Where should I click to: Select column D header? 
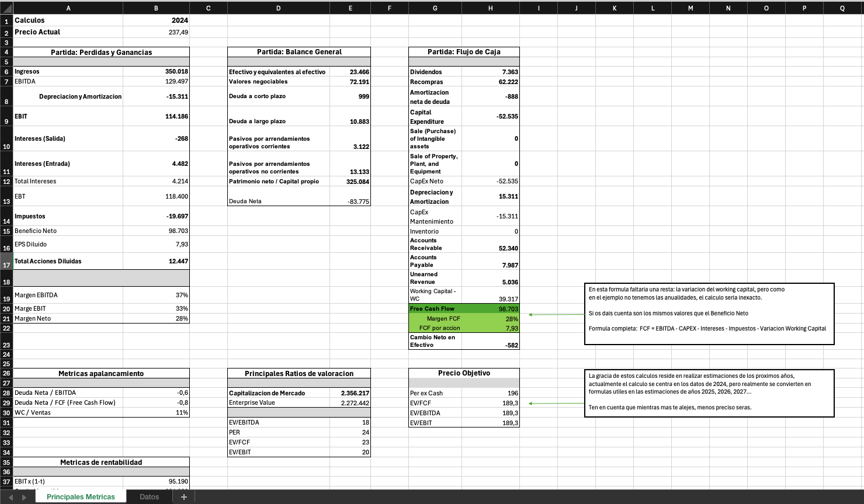[x=278, y=8]
